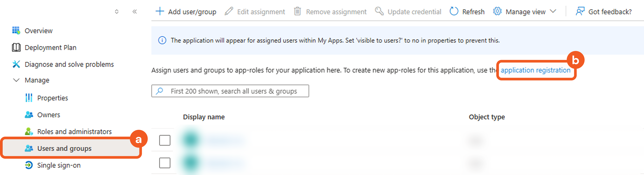Click the Update credential key icon
Image resolution: width=644 pixels, height=175 pixels.
379,12
